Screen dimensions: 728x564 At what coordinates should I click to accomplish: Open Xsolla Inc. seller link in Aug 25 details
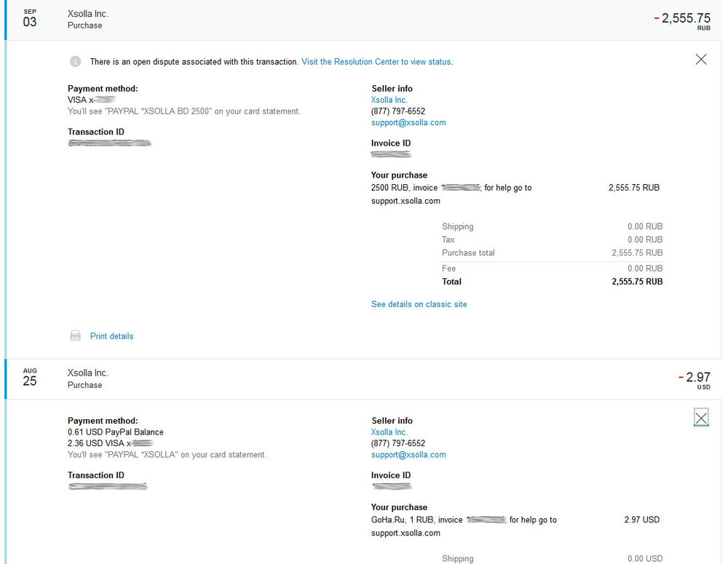click(389, 432)
